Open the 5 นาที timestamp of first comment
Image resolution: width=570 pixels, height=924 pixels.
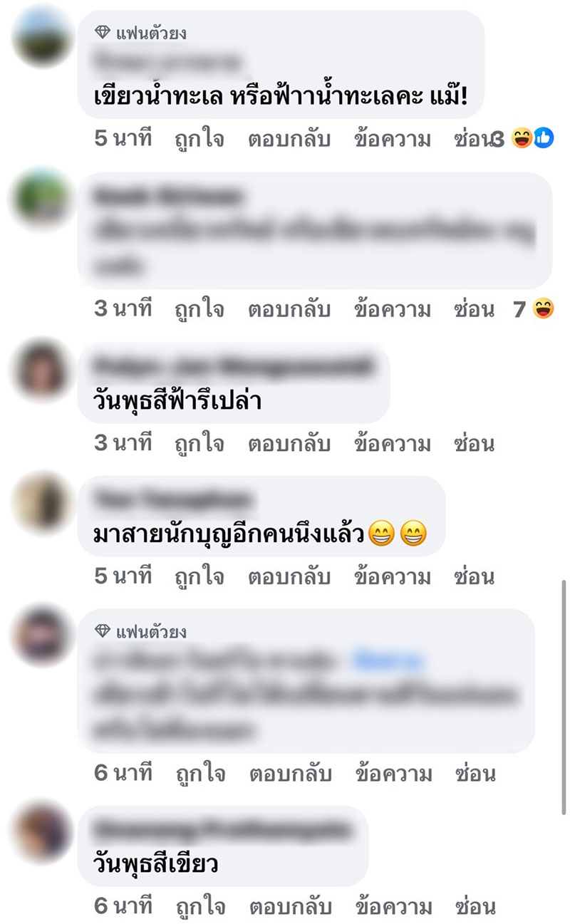coord(123,139)
